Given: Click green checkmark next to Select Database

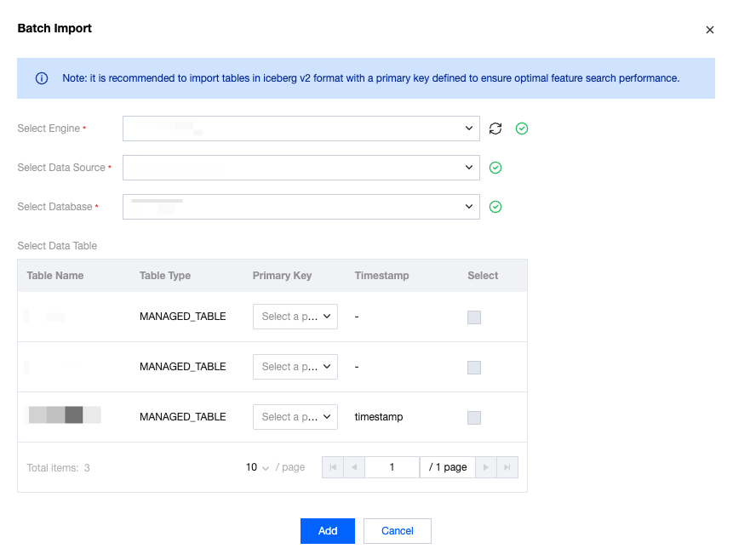Looking at the screenshot, I should [x=495, y=207].
